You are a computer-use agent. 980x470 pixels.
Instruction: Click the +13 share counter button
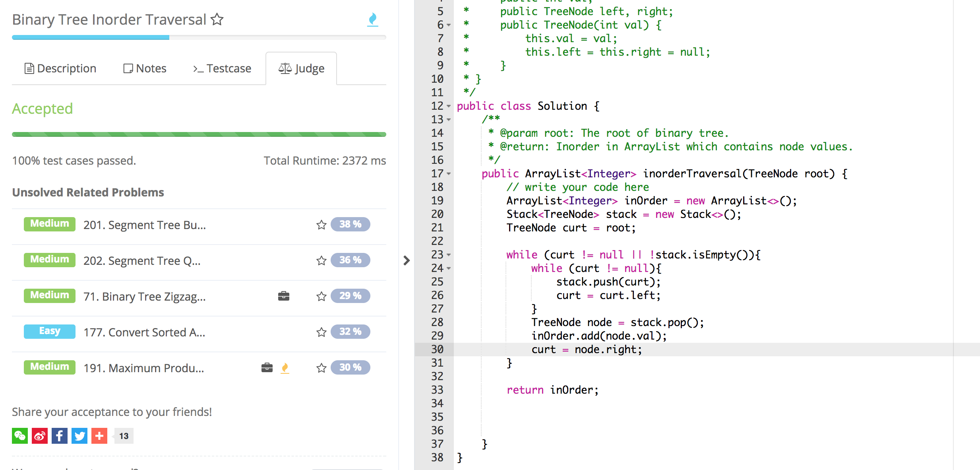click(x=122, y=436)
